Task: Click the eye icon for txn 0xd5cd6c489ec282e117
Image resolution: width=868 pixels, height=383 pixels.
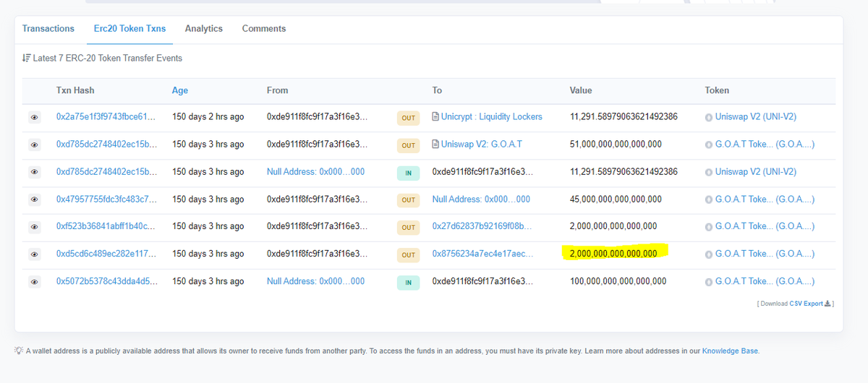Action: tap(35, 254)
